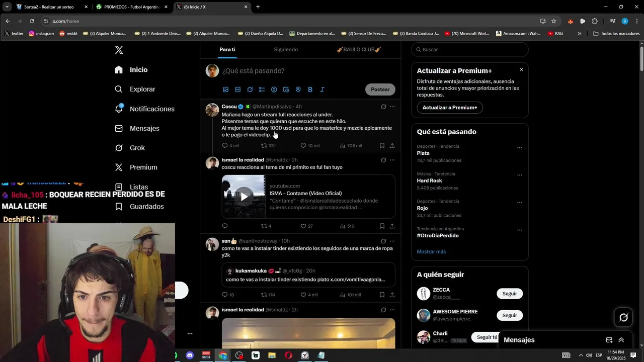
Task: Open Grok in the sidebar
Action: pyautogui.click(x=130, y=148)
